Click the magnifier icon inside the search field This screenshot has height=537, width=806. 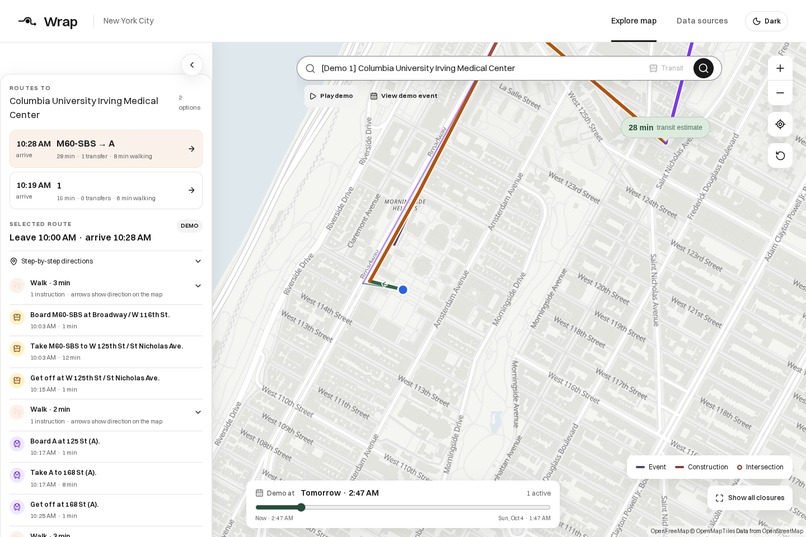310,68
